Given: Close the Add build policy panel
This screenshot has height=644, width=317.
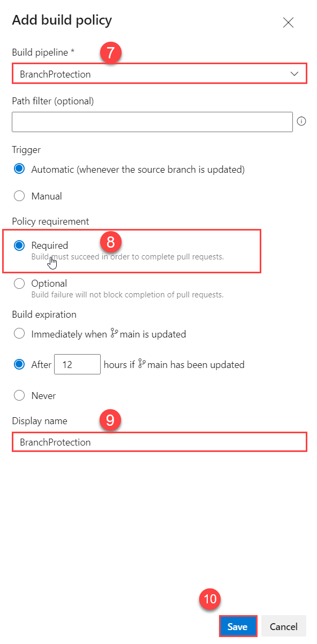Looking at the screenshot, I should click(289, 22).
